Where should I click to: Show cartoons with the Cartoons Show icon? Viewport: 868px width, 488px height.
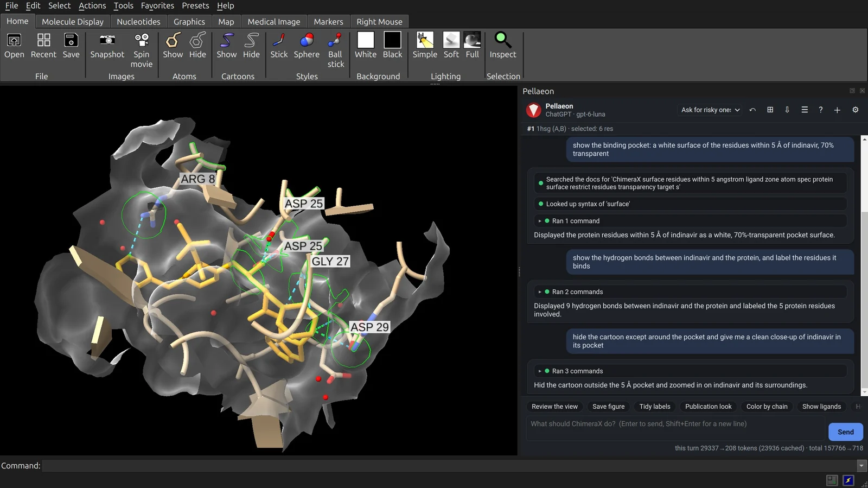point(227,40)
